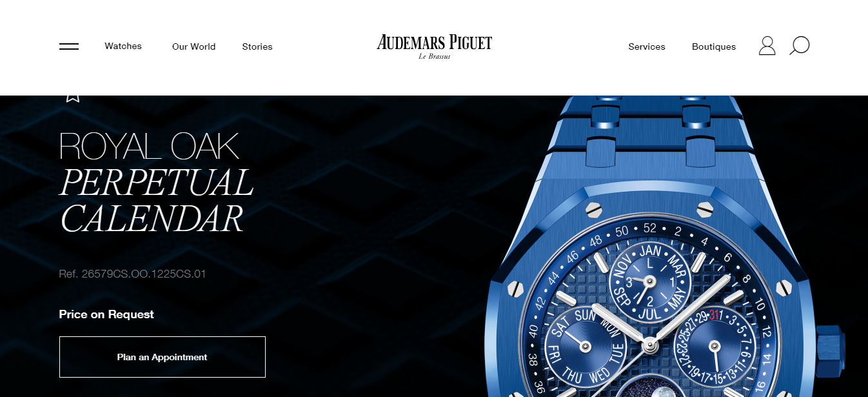Click the search magnifier icon
The image size is (868, 397).
coord(800,46)
